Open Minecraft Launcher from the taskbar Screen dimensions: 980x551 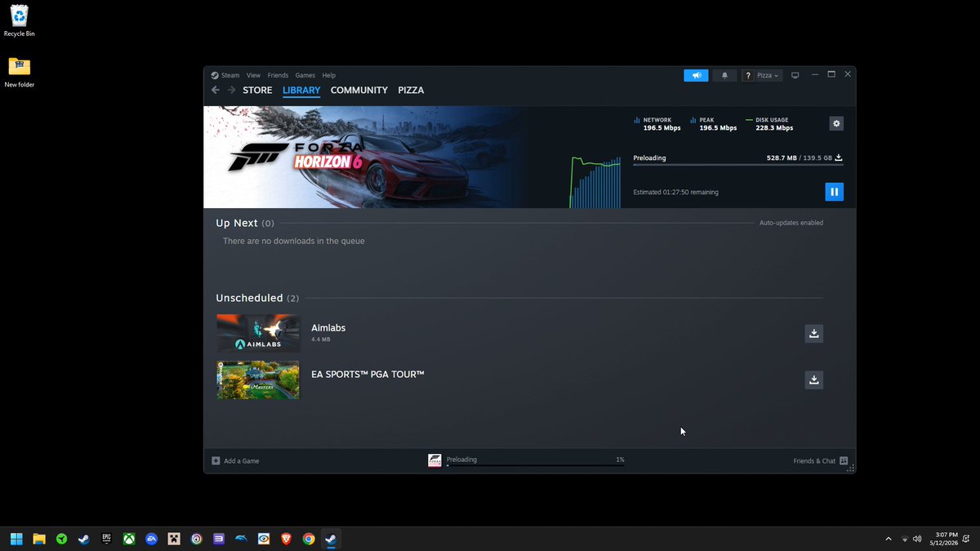[x=174, y=539]
